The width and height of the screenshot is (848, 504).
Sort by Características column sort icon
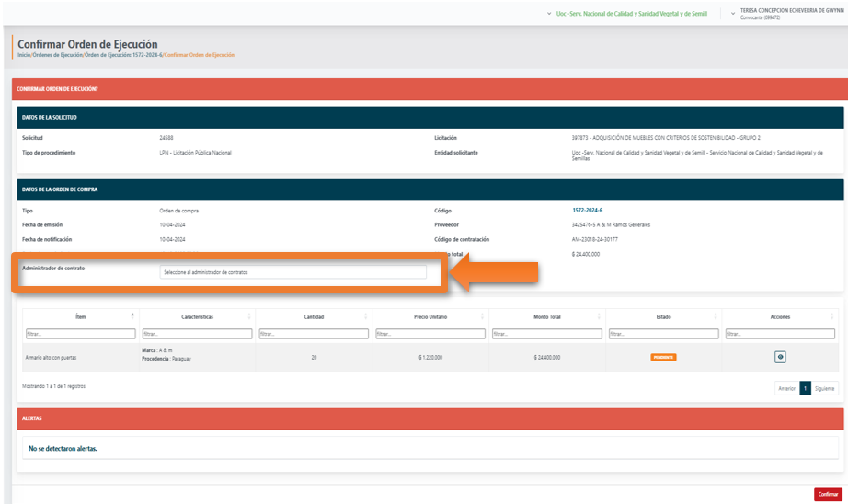point(249,316)
